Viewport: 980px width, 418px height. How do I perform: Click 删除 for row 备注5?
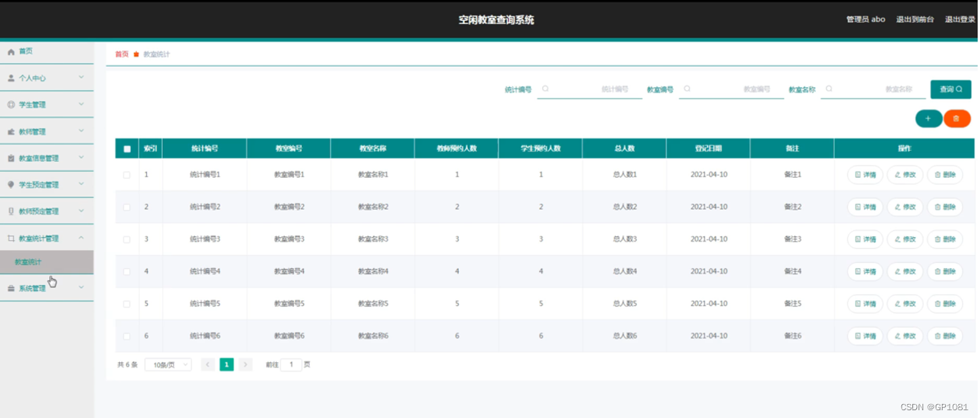click(944, 304)
